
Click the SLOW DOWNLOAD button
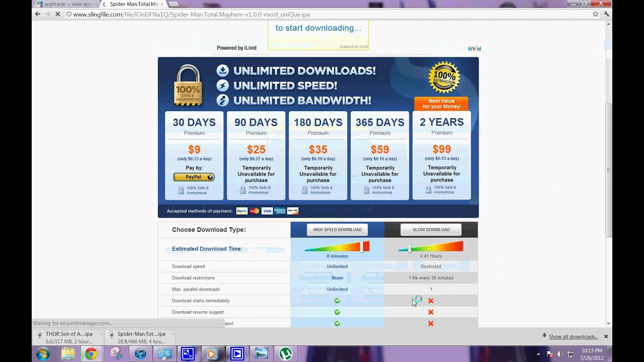(431, 230)
